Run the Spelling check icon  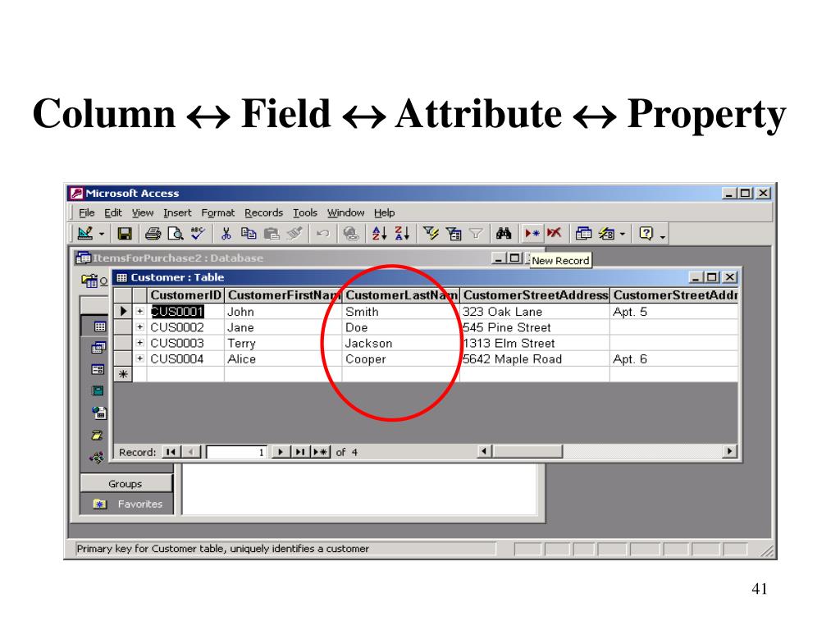click(x=197, y=234)
